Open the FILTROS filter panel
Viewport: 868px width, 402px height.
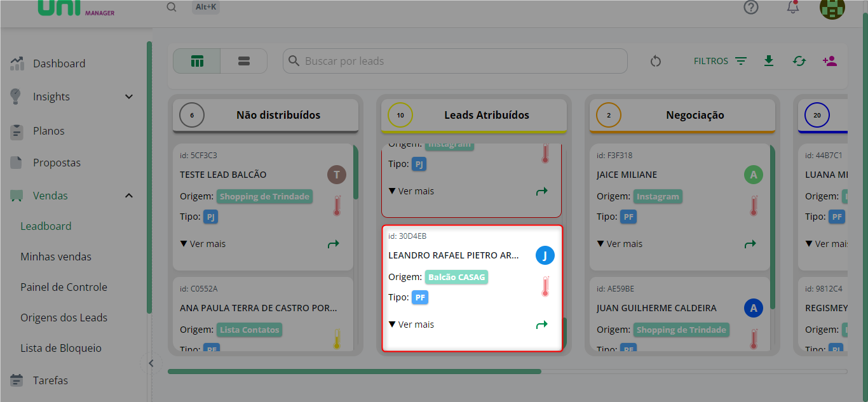pyautogui.click(x=720, y=61)
